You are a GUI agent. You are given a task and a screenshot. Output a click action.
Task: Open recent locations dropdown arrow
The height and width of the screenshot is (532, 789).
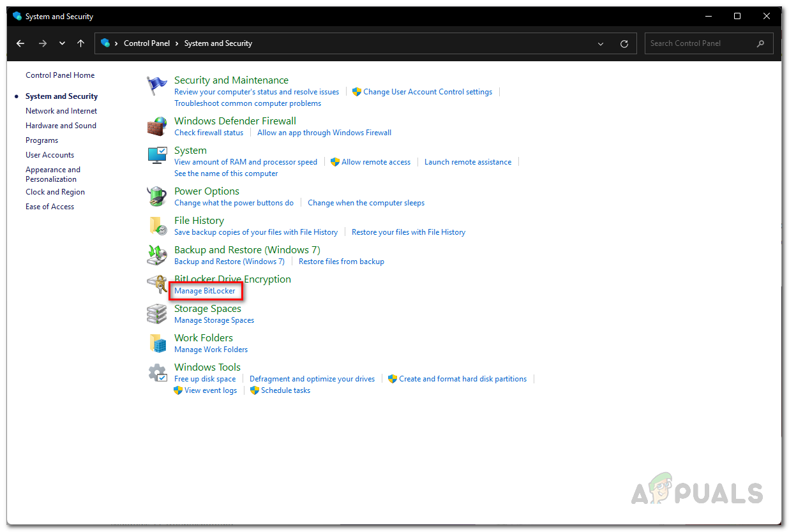point(62,43)
